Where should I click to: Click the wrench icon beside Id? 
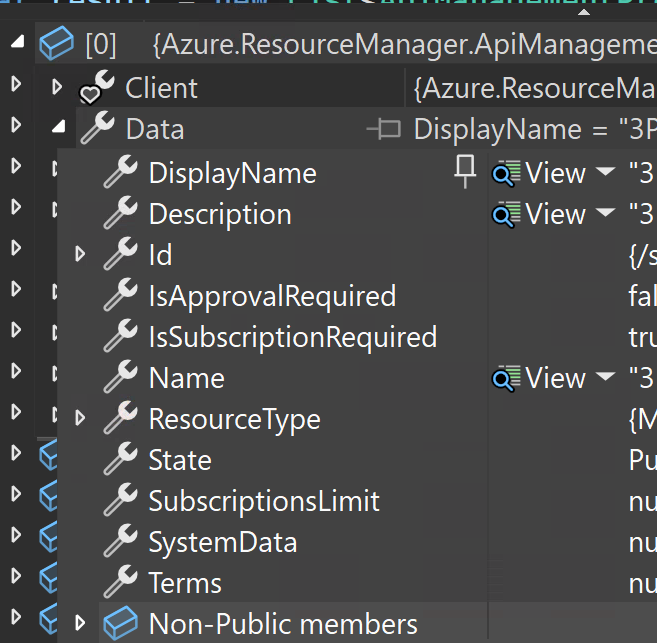click(x=120, y=253)
